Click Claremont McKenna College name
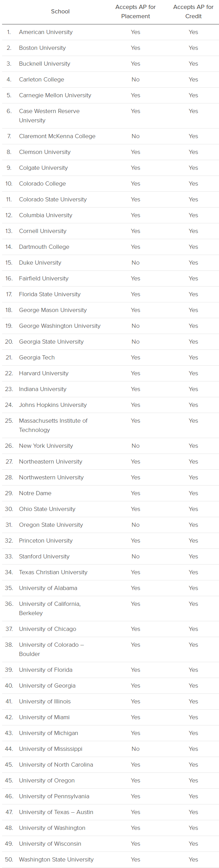 [x=57, y=136]
